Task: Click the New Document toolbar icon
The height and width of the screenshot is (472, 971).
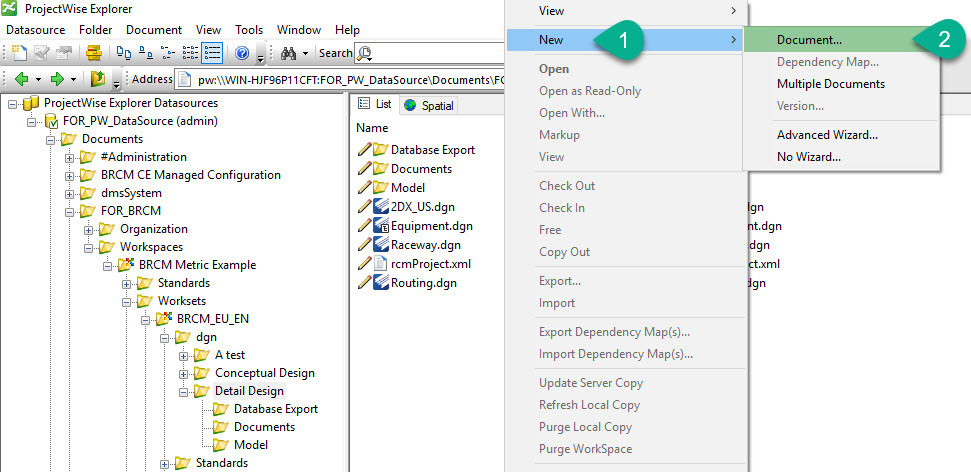Action: (20, 53)
